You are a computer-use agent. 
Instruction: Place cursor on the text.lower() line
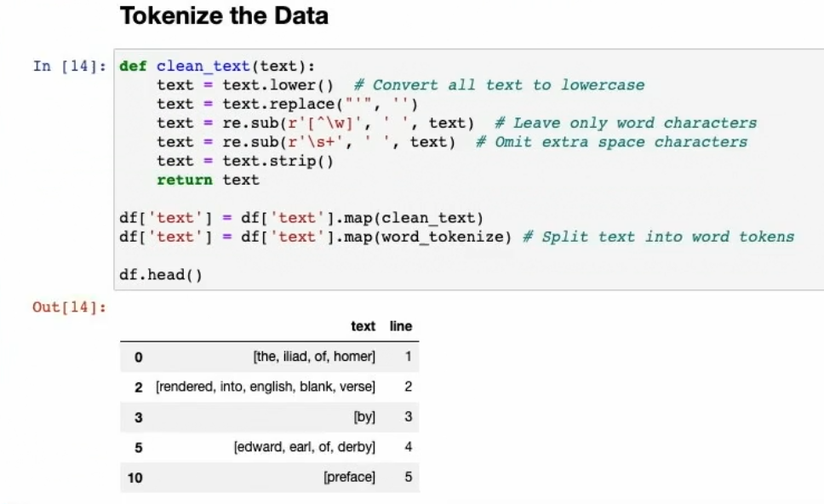[247, 85]
